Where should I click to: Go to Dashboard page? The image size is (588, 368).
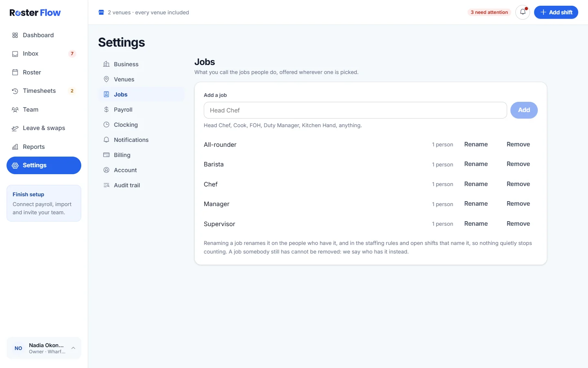(44, 35)
